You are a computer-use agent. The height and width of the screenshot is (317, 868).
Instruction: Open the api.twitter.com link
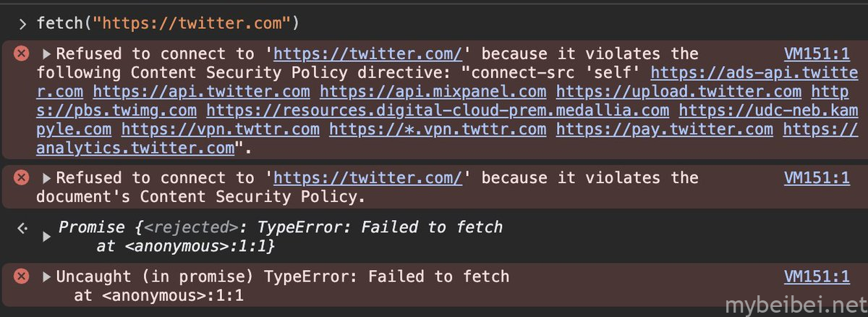pyautogui.click(x=202, y=92)
